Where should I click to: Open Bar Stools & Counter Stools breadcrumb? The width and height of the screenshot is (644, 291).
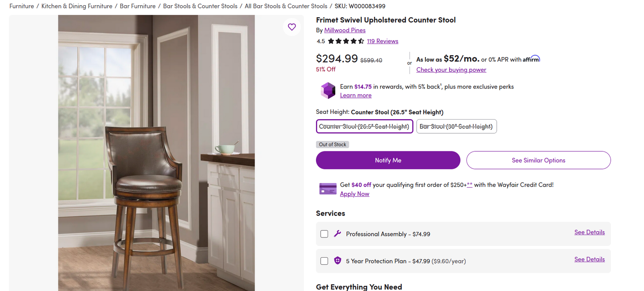pyautogui.click(x=200, y=6)
